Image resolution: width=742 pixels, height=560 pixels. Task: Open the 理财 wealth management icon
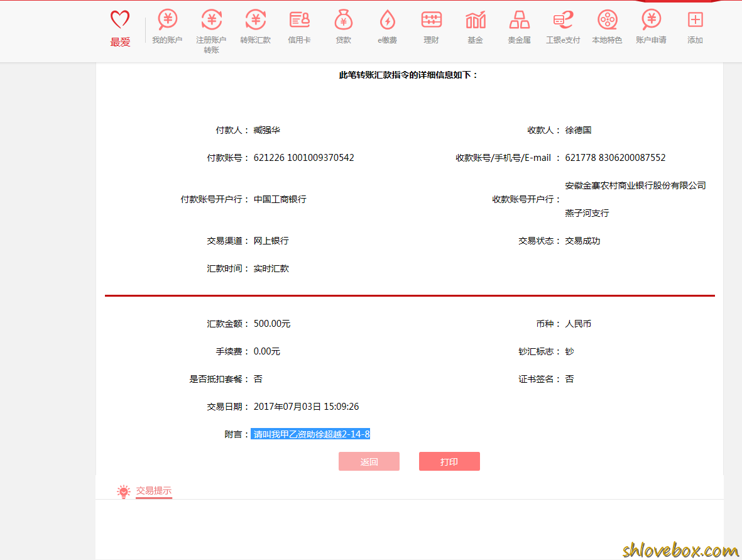pyautogui.click(x=431, y=19)
